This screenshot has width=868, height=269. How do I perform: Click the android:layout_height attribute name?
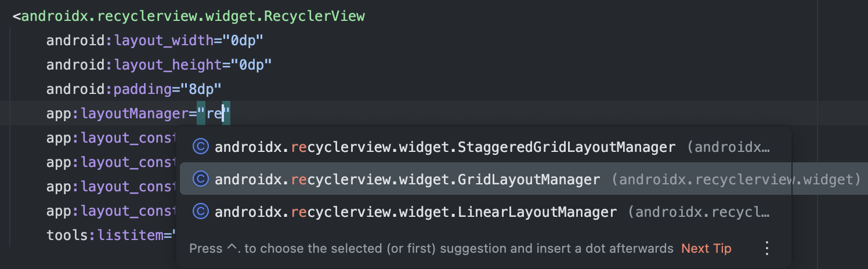coord(135,65)
